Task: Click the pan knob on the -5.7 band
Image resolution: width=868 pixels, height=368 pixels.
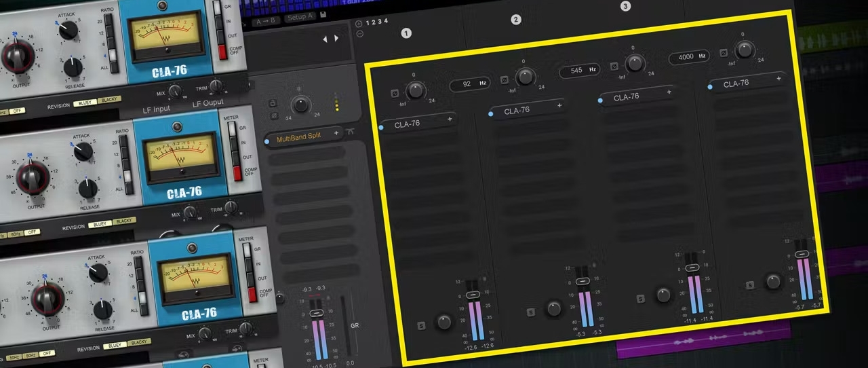Action: 773,281
